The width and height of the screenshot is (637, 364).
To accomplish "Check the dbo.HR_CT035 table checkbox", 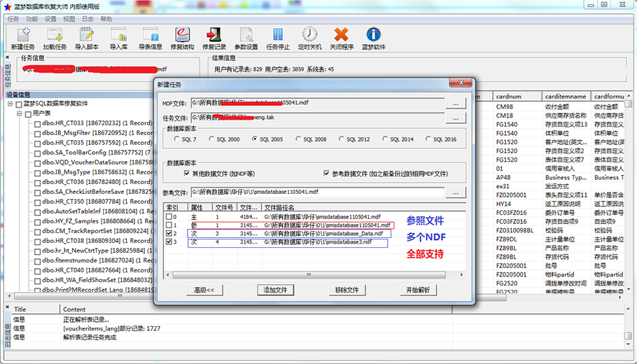I will tap(37, 143).
